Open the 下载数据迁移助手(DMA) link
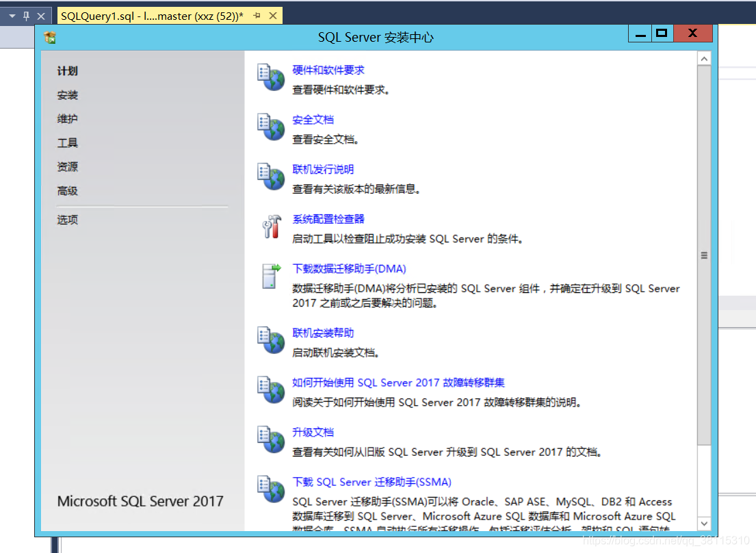 (349, 268)
